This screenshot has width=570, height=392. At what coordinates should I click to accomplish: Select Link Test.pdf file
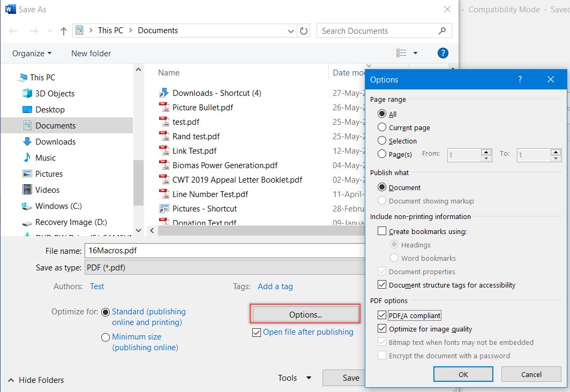click(194, 151)
